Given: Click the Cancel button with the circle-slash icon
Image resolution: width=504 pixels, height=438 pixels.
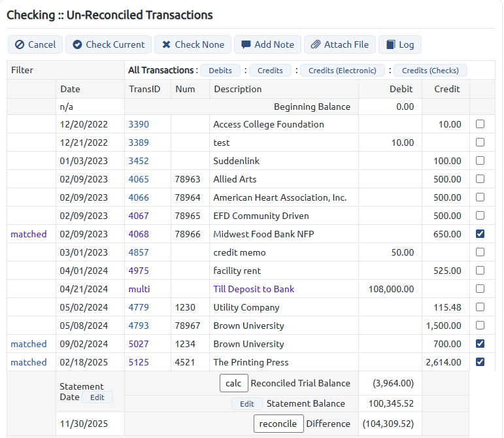Looking at the screenshot, I should coord(35,44).
